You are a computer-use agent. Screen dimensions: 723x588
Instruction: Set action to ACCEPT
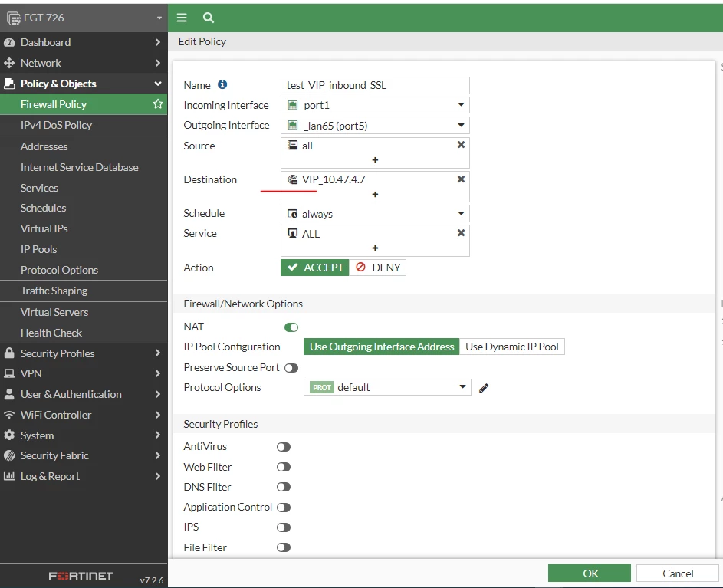pos(315,268)
